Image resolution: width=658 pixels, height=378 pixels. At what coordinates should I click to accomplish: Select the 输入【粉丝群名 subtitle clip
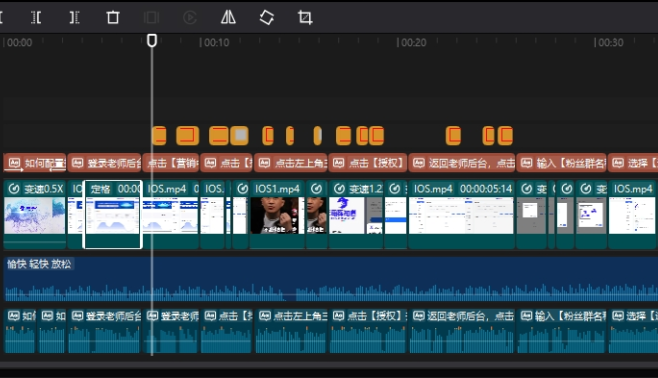tap(561, 163)
